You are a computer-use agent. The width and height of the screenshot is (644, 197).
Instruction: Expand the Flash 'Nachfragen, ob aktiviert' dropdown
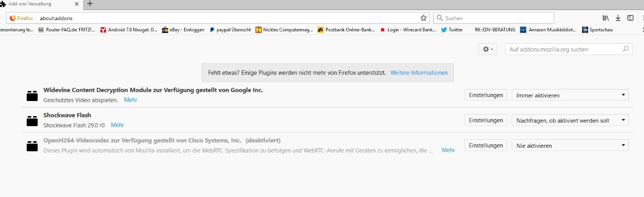(570, 120)
